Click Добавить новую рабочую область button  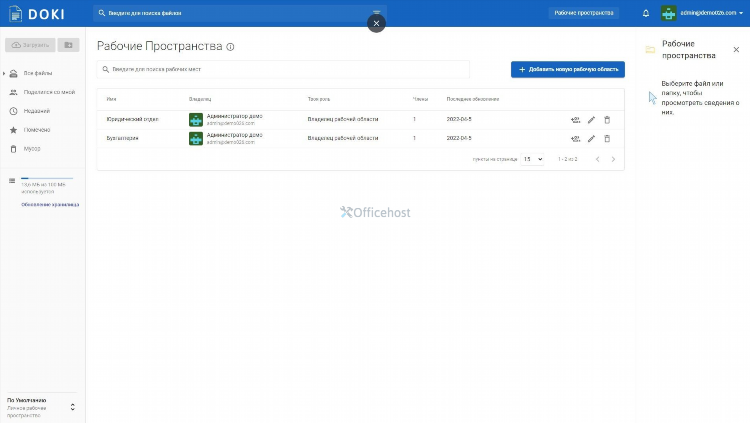coord(568,69)
